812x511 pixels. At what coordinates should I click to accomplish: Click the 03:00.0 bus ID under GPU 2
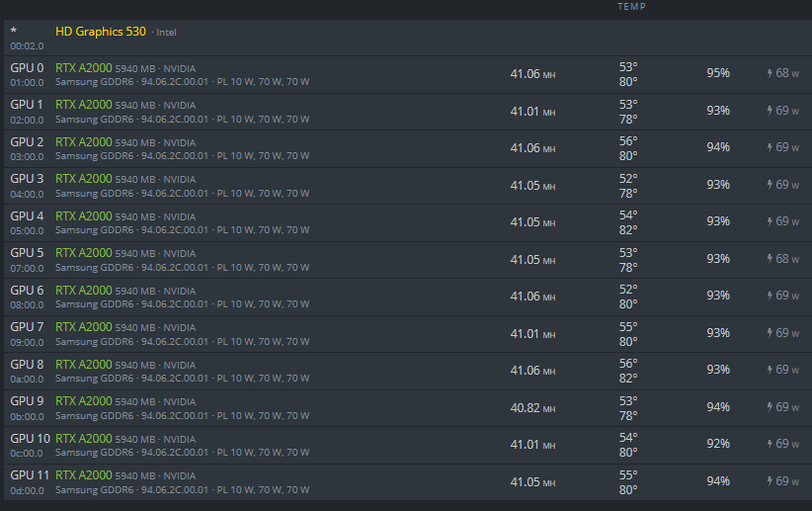[27, 157]
